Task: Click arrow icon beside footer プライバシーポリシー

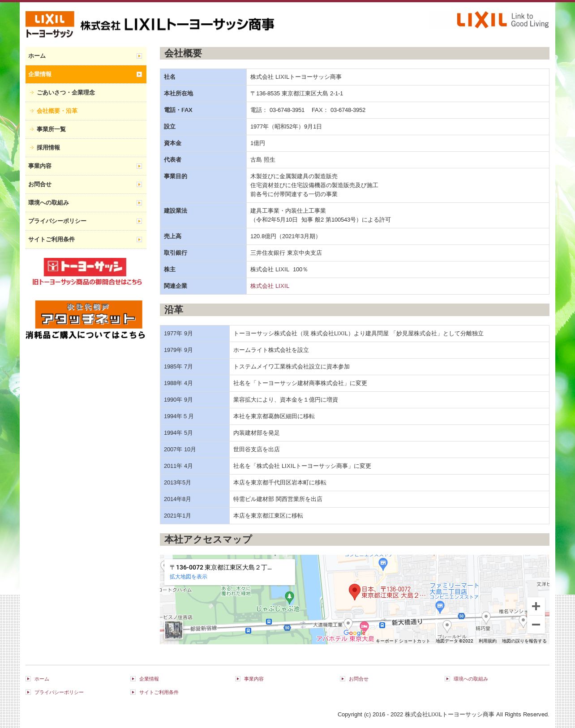Action: (x=28, y=692)
